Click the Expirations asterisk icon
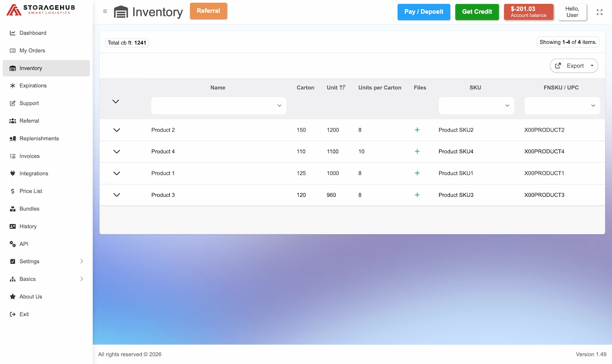 13,86
